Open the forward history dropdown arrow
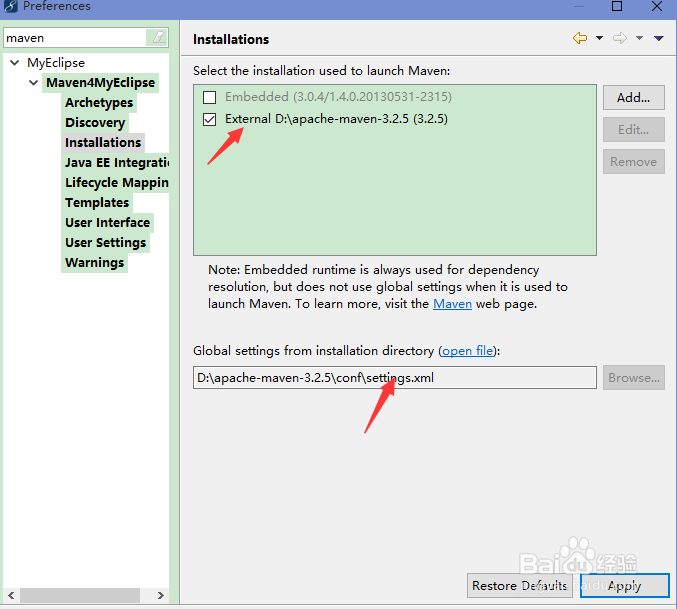 tap(639, 38)
